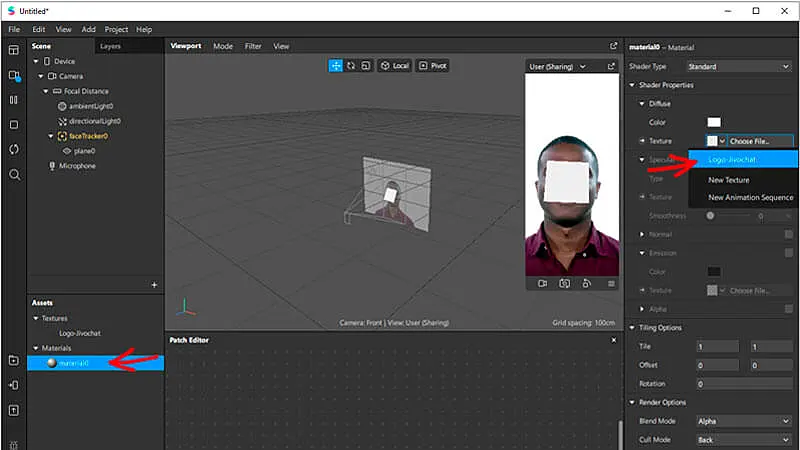Pop out the simulator preview window

[x=611, y=66]
